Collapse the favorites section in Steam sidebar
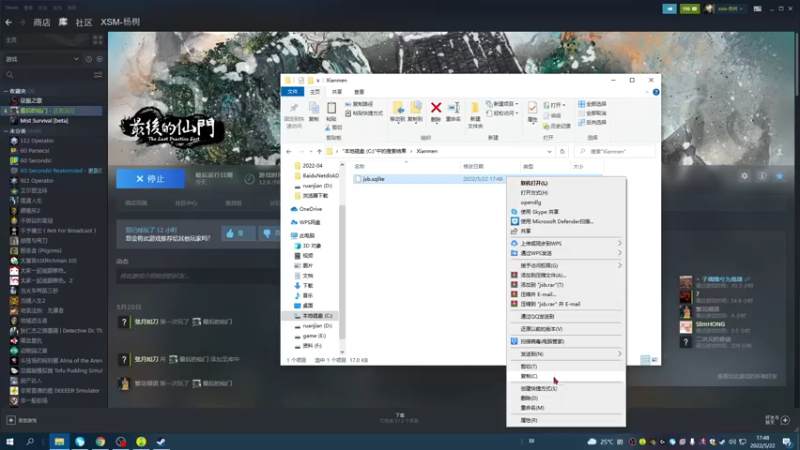Screen dimensions: 800x450 6,91
